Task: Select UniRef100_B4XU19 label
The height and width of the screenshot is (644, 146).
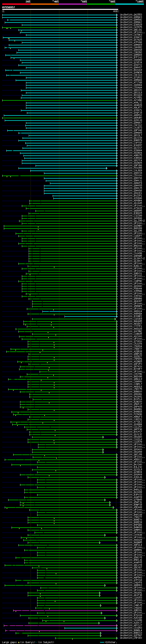Action: tap(131, 70)
